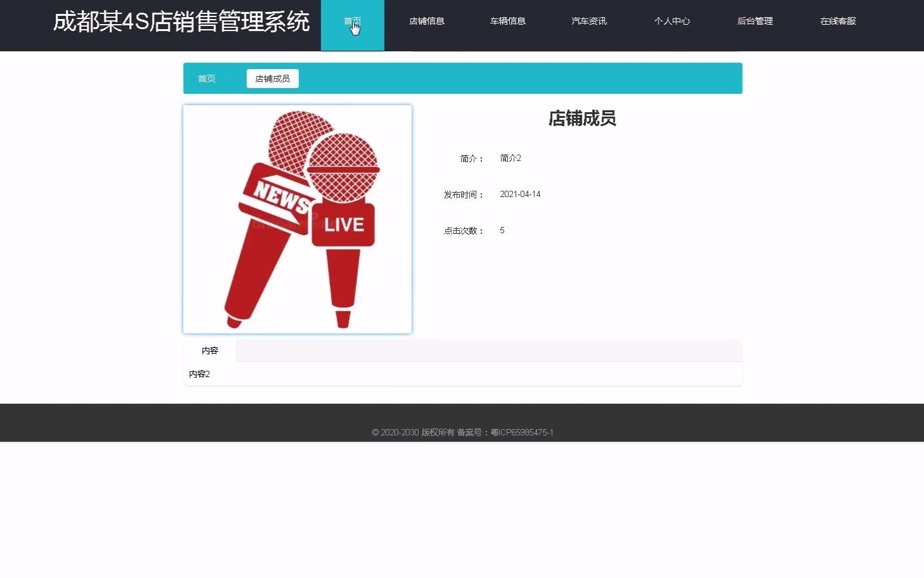
Task: Click the 内容2 content text
Action: tap(199, 374)
